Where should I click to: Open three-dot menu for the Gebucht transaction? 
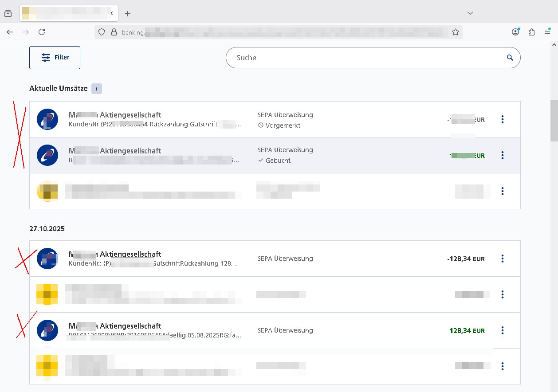[x=502, y=155]
